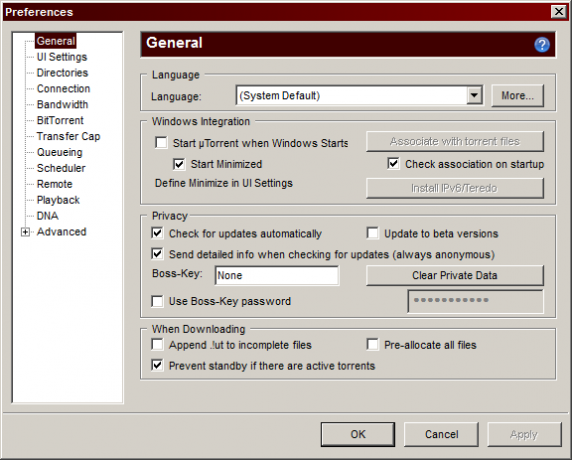Enable Append .!ut to incomplete files
572x460 pixels.
point(157,344)
